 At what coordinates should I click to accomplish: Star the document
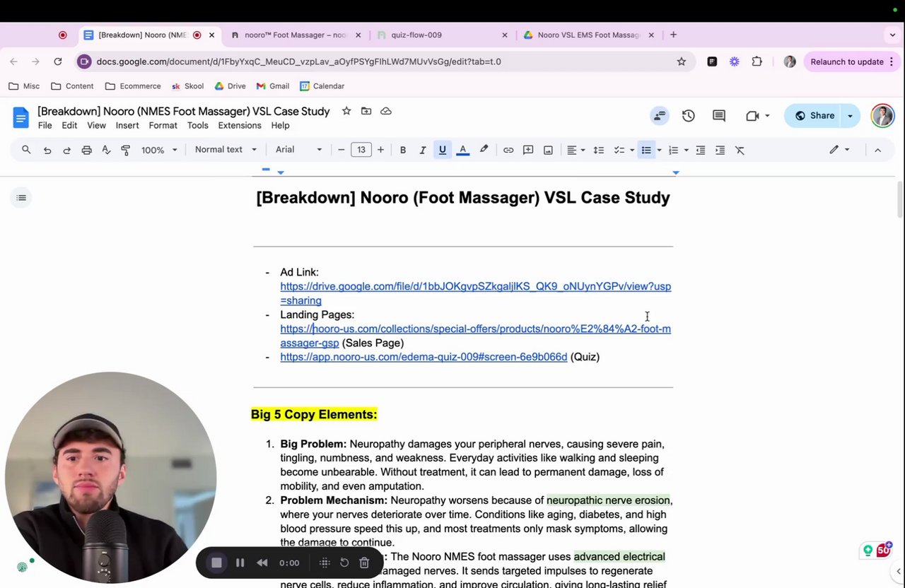[346, 111]
